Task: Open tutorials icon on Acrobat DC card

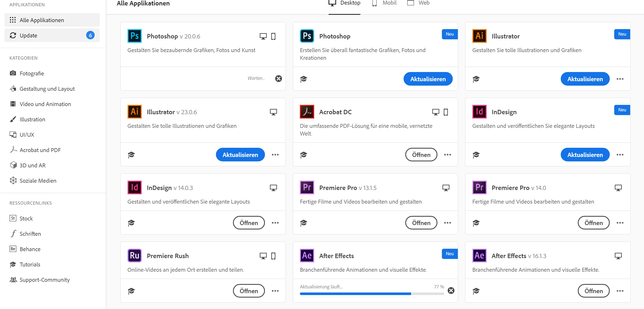Action: click(x=303, y=155)
